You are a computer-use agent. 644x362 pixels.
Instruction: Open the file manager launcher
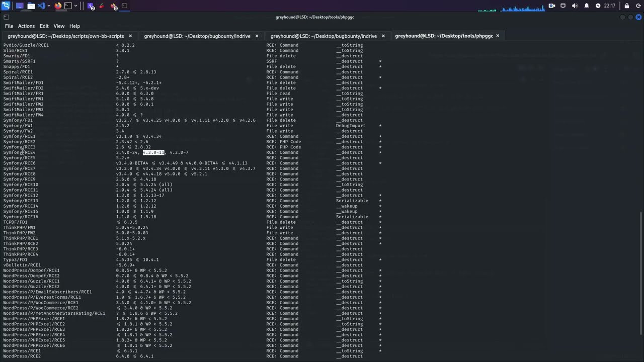[x=31, y=6]
